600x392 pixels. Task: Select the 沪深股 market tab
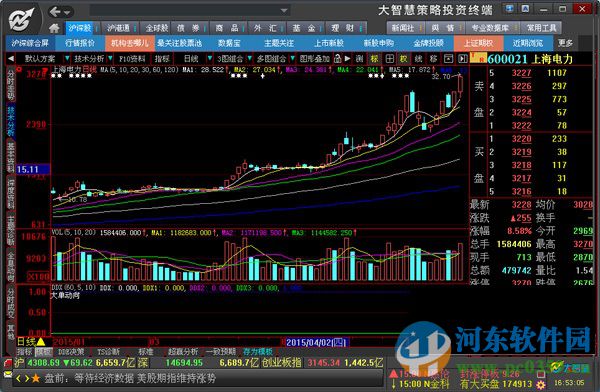coord(80,28)
